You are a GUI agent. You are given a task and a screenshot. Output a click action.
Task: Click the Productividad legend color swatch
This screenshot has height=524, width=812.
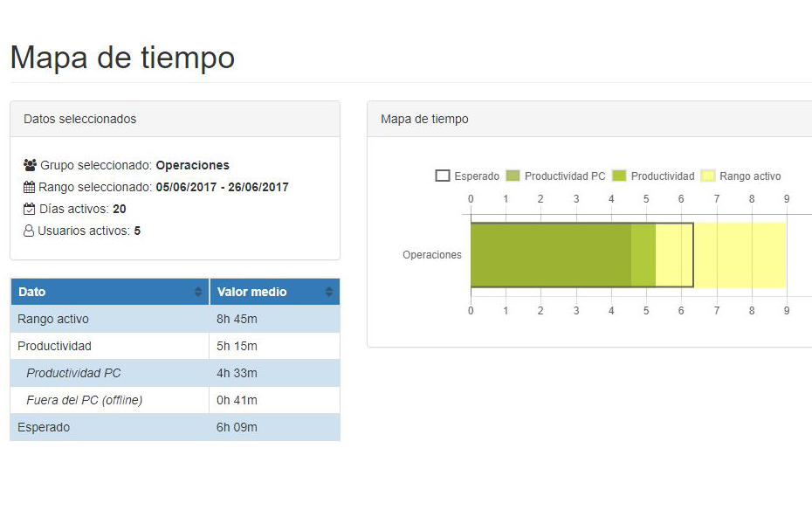620,176
